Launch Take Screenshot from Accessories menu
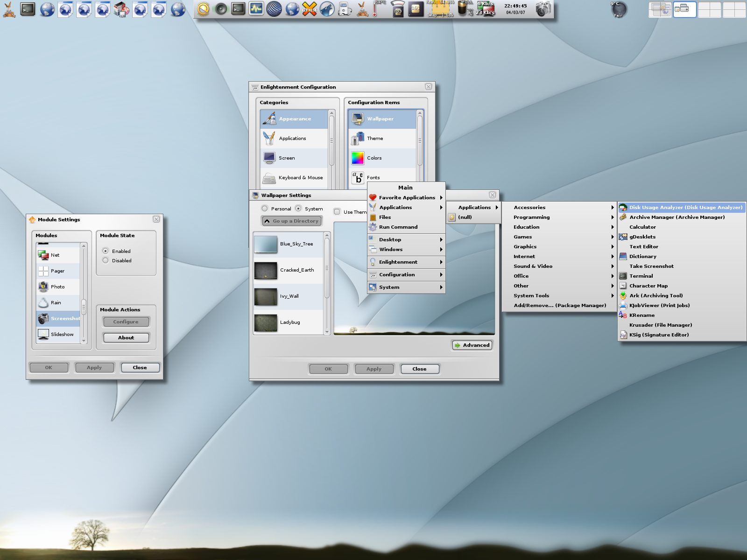Viewport: 747px width, 560px height. (x=651, y=266)
